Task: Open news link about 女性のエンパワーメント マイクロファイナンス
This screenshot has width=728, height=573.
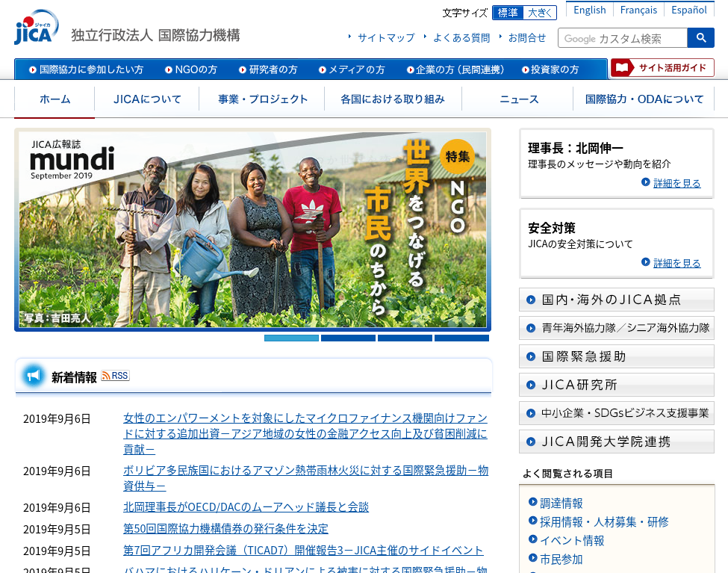Action: click(305, 433)
